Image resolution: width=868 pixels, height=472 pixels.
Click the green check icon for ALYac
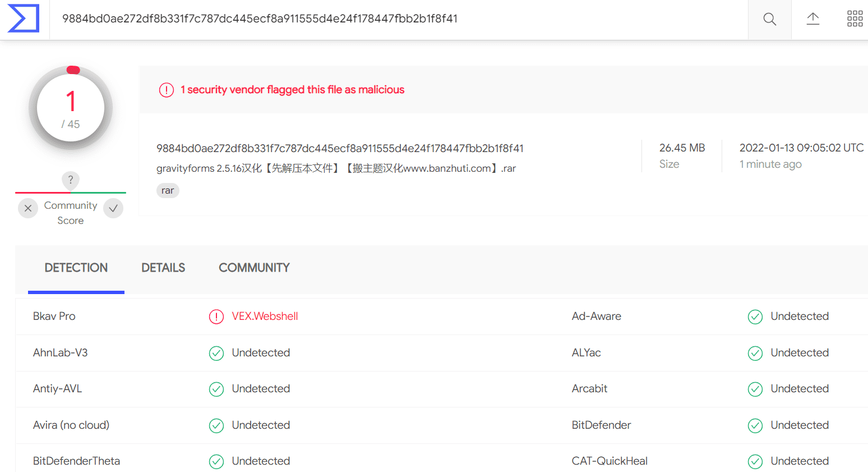click(x=755, y=353)
